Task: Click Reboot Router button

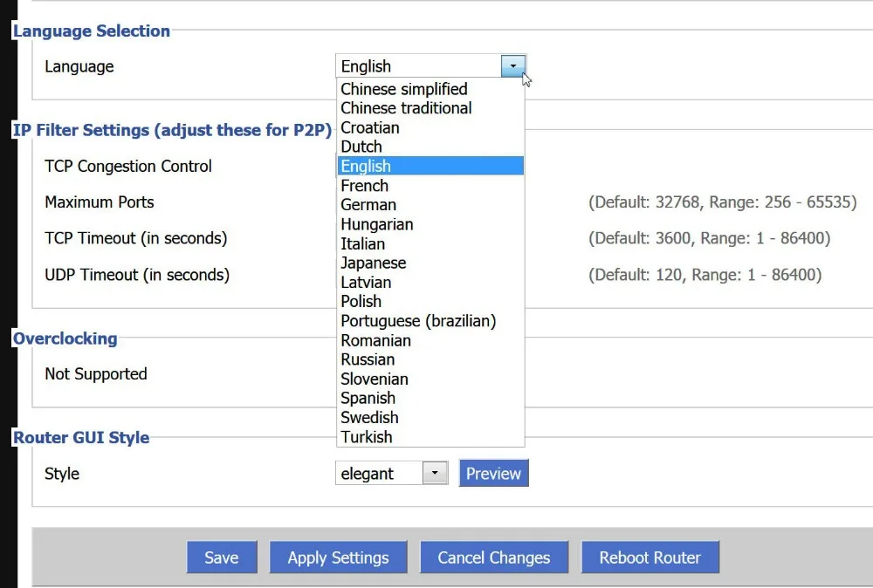Action: (x=650, y=557)
